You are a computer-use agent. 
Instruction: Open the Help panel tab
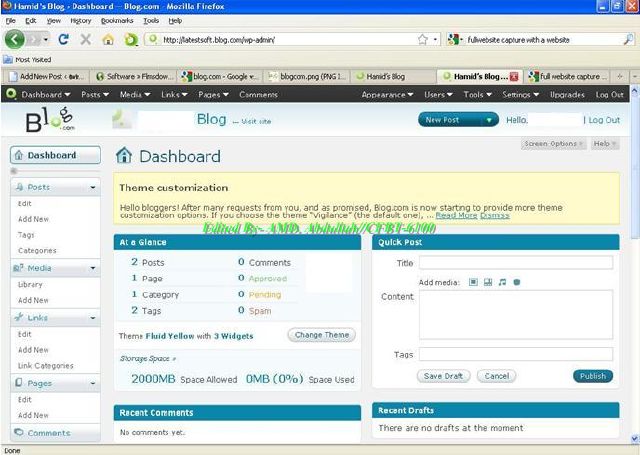604,144
